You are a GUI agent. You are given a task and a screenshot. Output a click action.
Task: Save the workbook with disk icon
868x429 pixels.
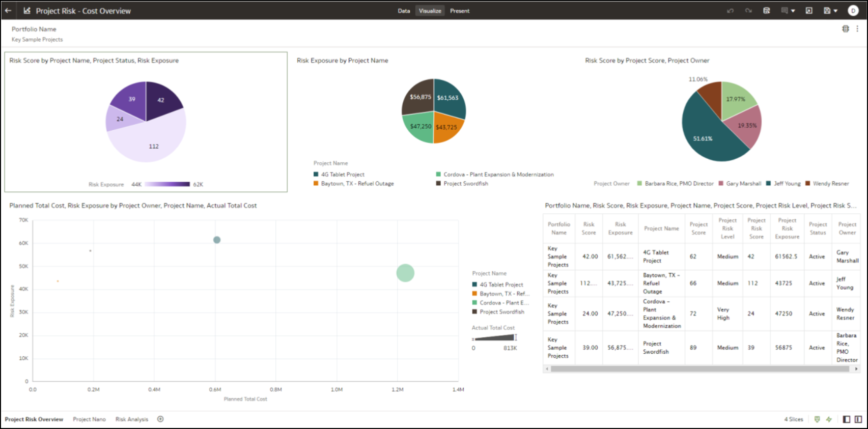point(827,11)
